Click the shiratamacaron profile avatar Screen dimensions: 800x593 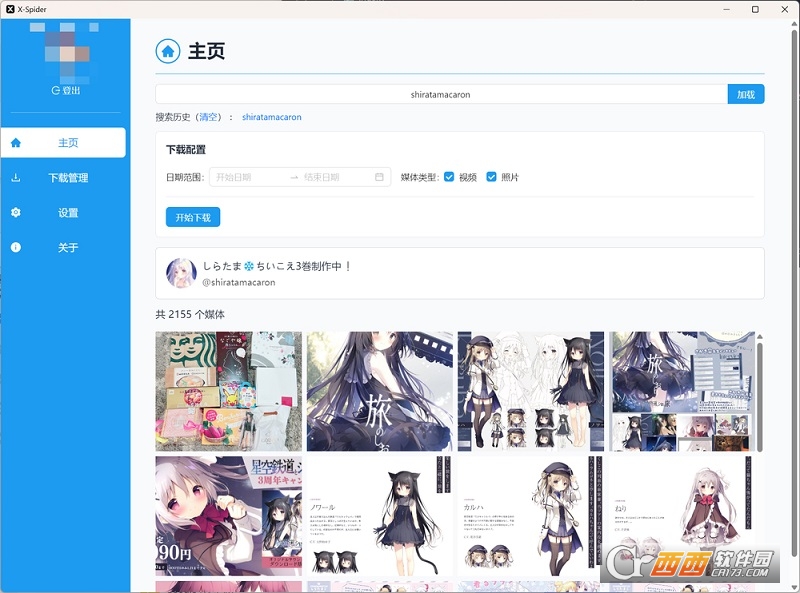tap(181, 273)
